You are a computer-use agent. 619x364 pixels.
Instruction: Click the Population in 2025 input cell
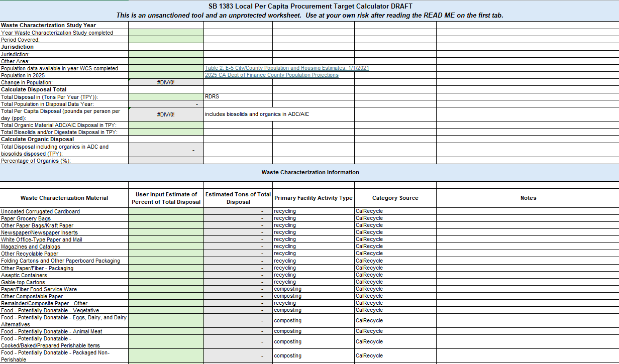(x=166, y=75)
